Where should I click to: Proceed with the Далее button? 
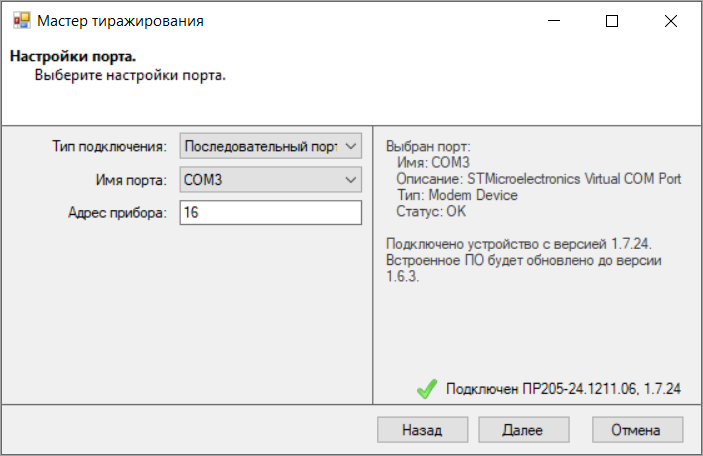(x=524, y=430)
